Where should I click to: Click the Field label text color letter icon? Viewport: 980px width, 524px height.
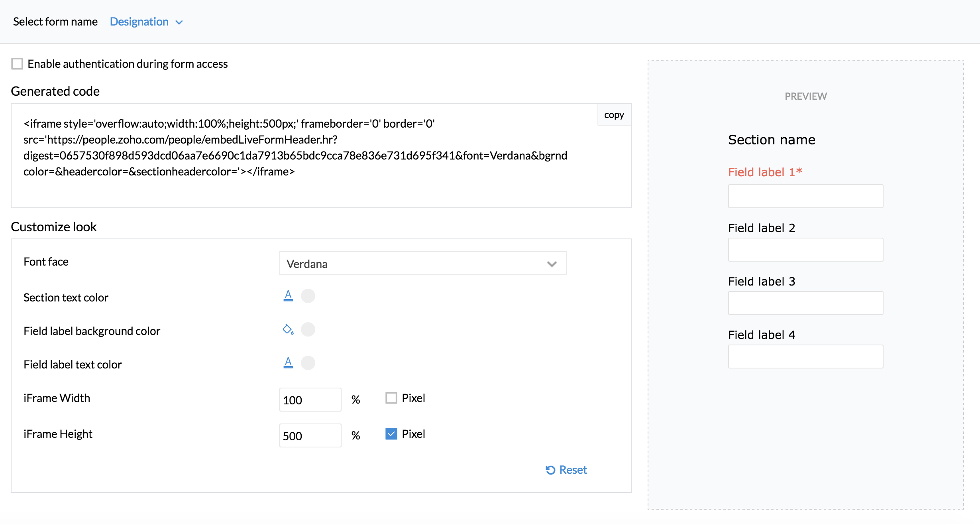coord(288,363)
